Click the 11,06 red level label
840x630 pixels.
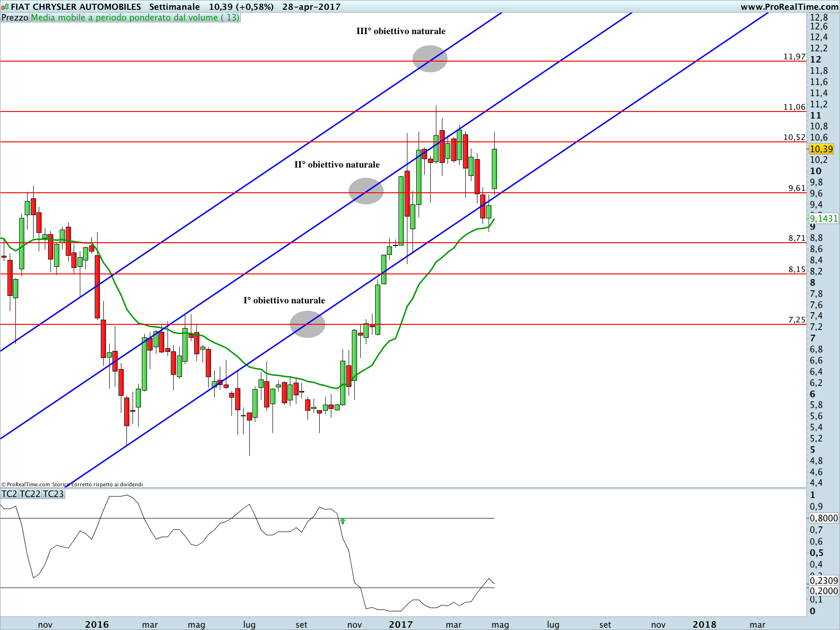794,107
